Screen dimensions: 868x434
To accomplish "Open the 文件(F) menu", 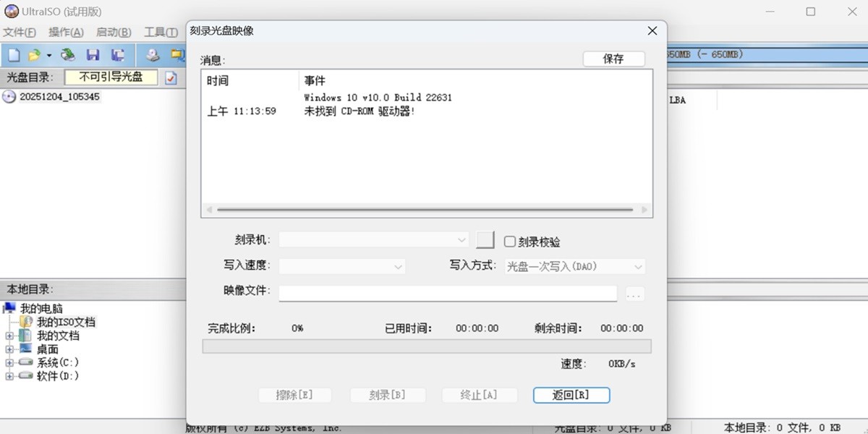I will pos(20,32).
